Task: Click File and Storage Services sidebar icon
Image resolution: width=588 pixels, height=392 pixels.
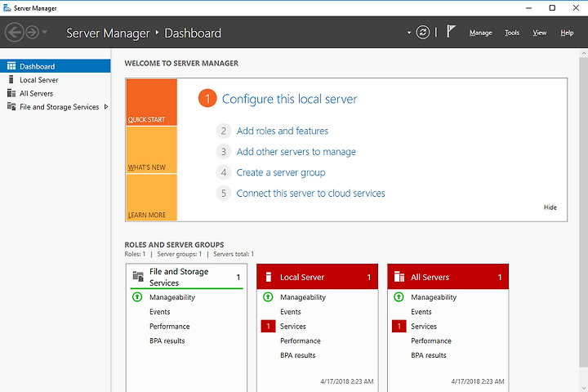Action: (x=11, y=106)
